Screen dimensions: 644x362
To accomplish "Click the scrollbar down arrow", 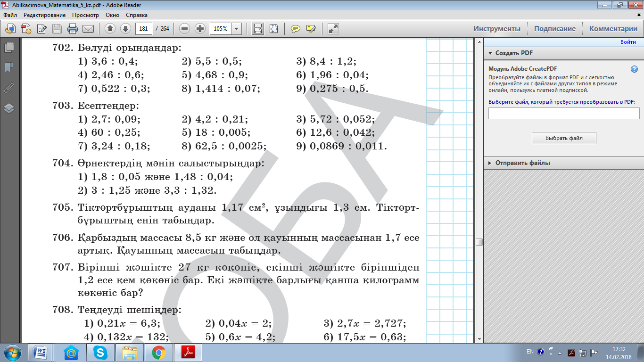I will coord(479,339).
